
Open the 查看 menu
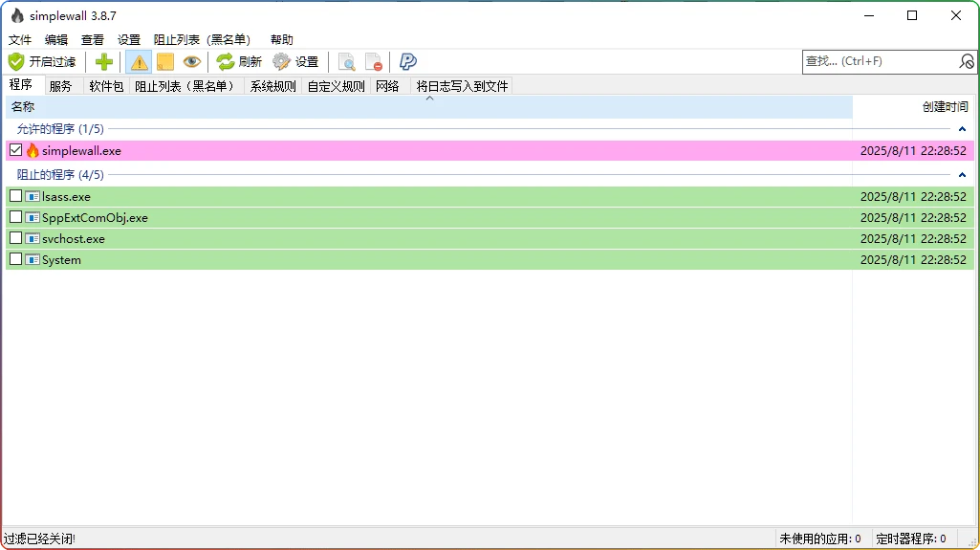[93, 40]
